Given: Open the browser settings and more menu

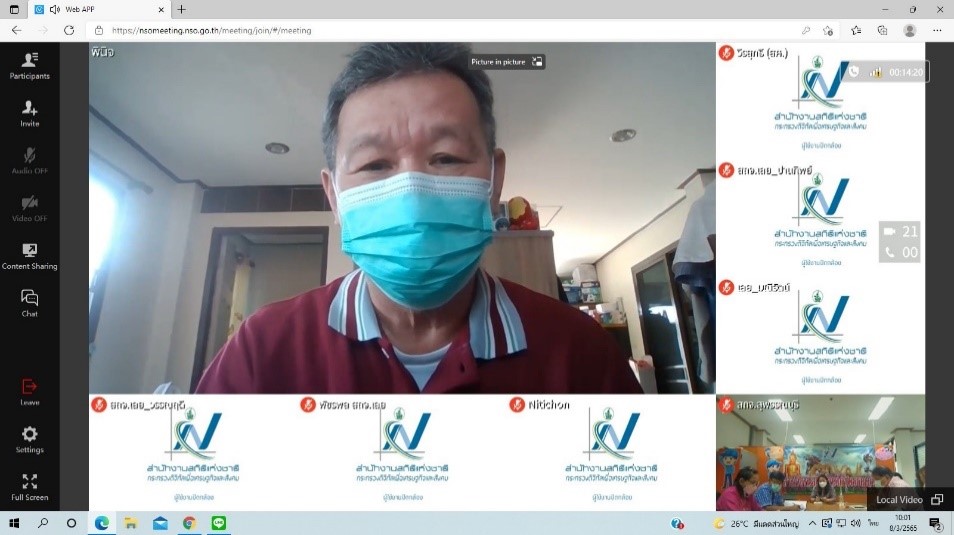Looking at the screenshot, I should [x=937, y=30].
